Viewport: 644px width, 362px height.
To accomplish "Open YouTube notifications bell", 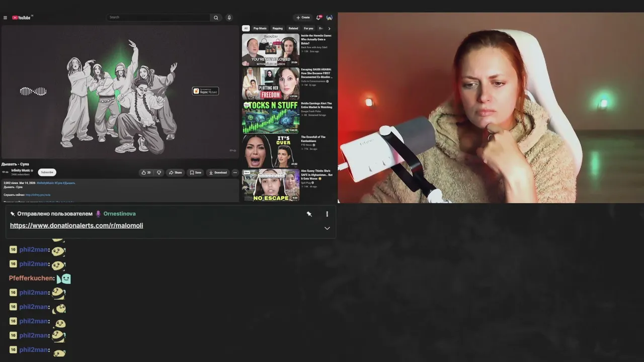I will 318,18.
